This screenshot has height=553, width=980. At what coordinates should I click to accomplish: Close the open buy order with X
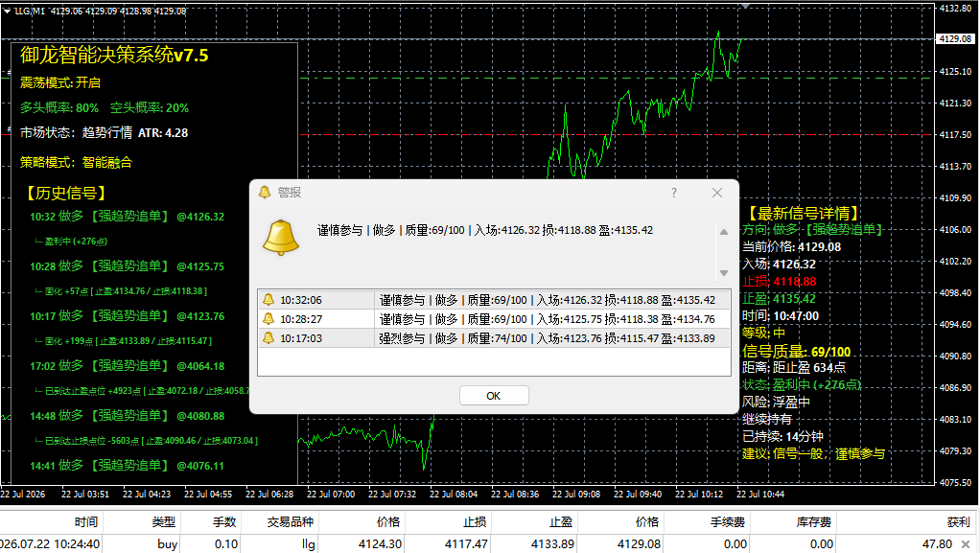(966, 544)
